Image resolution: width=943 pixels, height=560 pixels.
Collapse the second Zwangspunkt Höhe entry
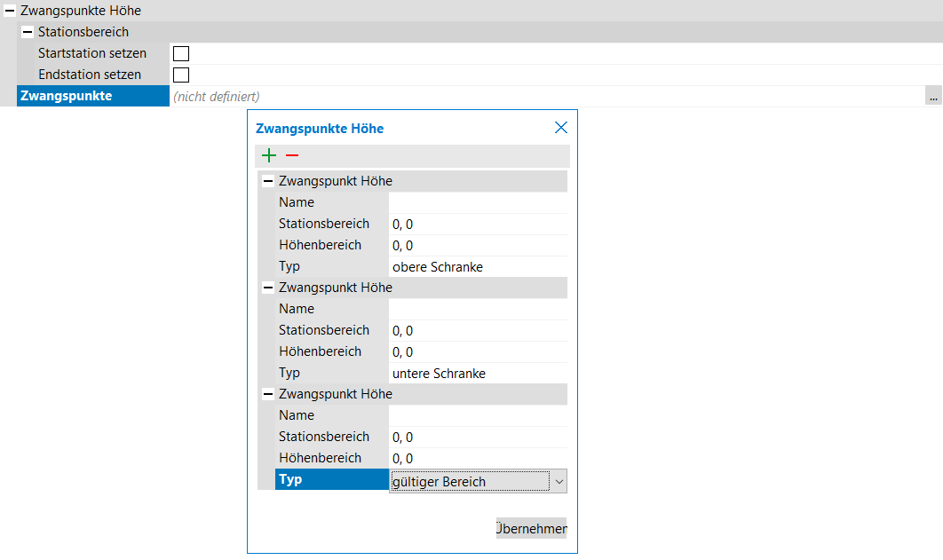pyautogui.click(x=267, y=288)
